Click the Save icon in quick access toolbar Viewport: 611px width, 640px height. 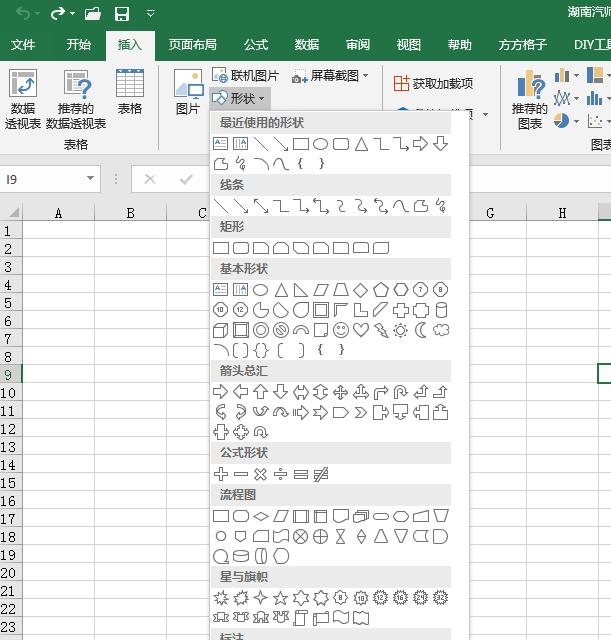coord(122,14)
